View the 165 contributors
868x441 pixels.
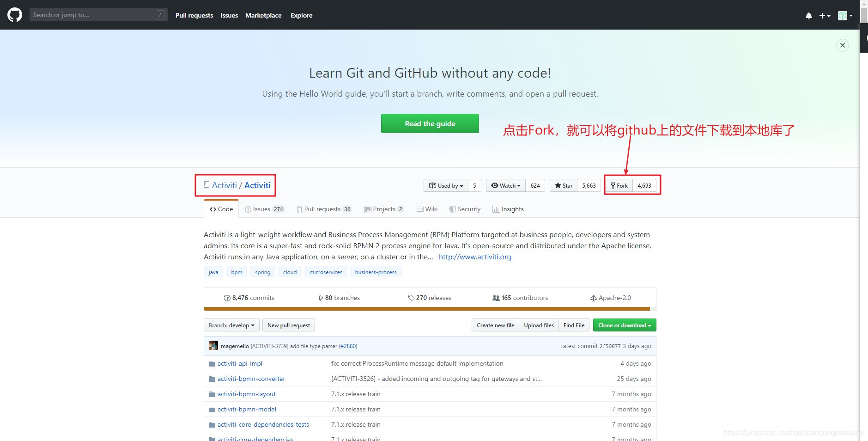coord(520,298)
